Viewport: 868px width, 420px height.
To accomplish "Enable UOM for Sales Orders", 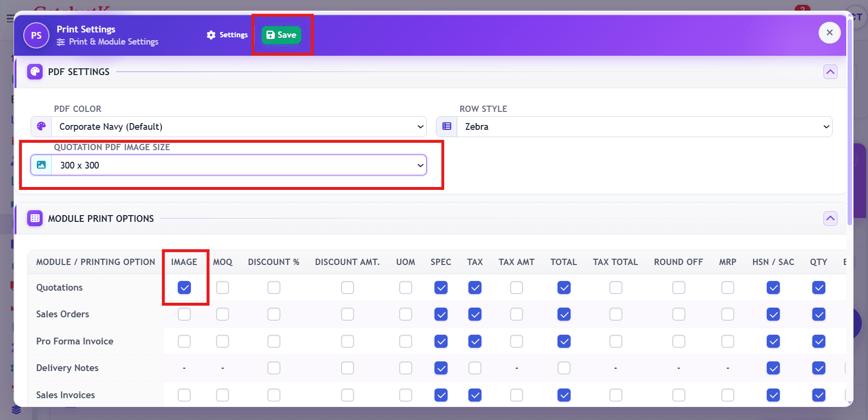I will point(405,314).
